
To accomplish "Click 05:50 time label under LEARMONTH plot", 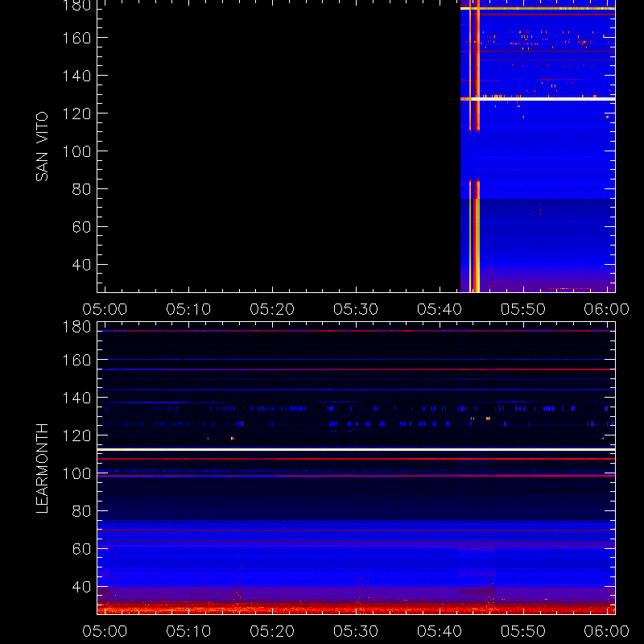I will pos(523,631).
